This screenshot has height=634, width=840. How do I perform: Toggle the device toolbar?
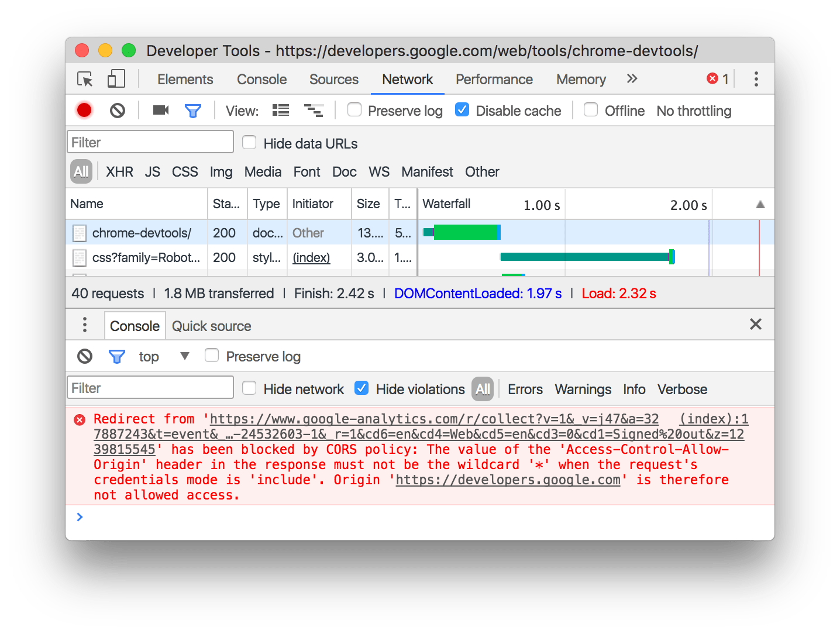[116, 78]
